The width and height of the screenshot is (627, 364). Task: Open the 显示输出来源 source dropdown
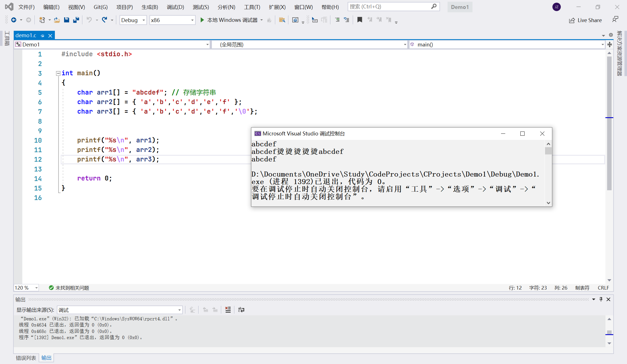179,310
